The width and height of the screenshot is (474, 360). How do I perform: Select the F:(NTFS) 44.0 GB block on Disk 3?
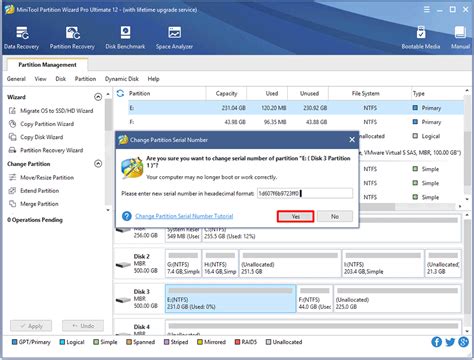tap(315, 299)
